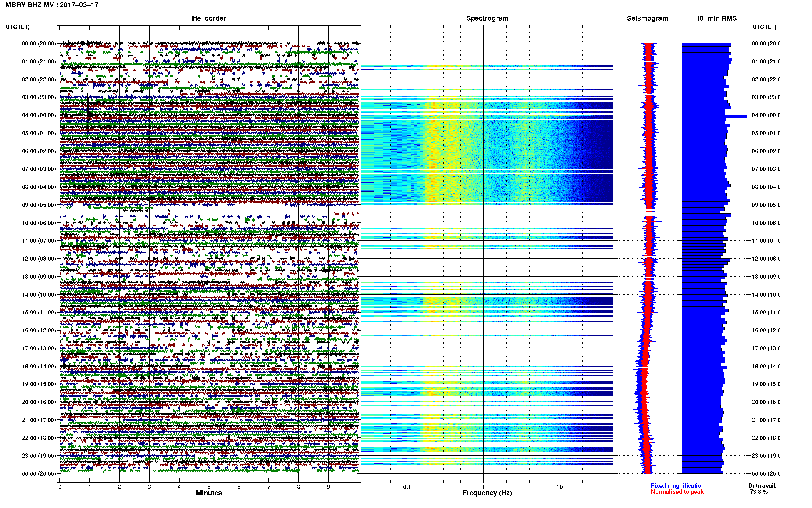Click the '05:00 (01:00)' time label

coord(39,133)
